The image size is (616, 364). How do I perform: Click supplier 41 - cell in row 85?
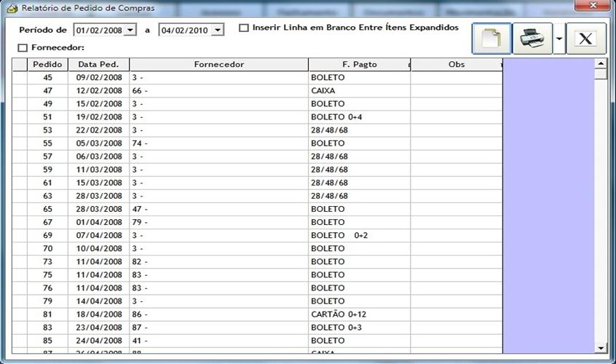click(219, 341)
